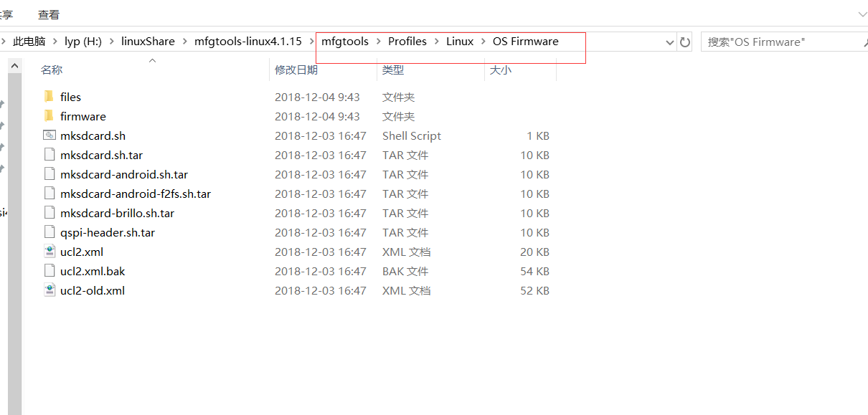The width and height of the screenshot is (868, 415).
Task: Select mksdcard-android-f2fs.sh.tar file name
Action: click(x=136, y=194)
